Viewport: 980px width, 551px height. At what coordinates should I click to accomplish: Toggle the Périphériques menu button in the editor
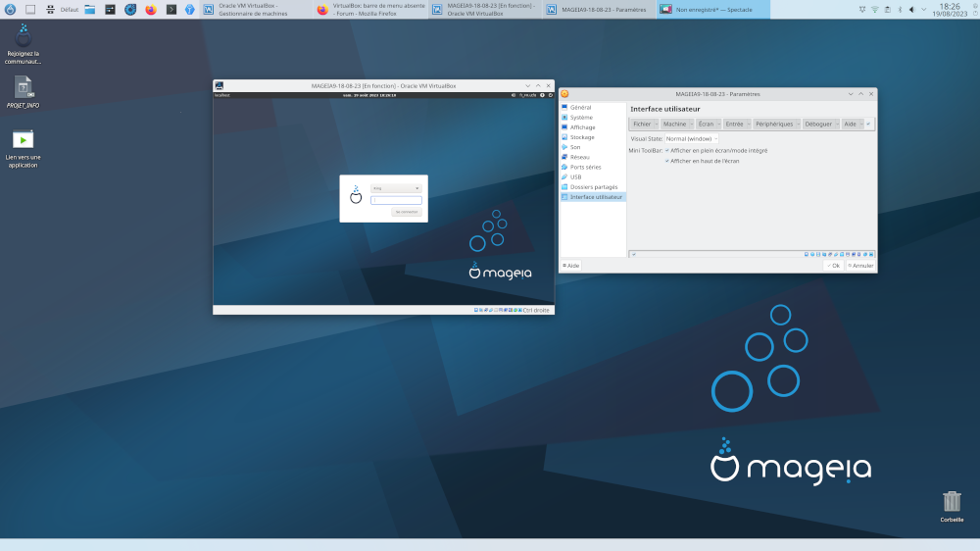(x=774, y=124)
